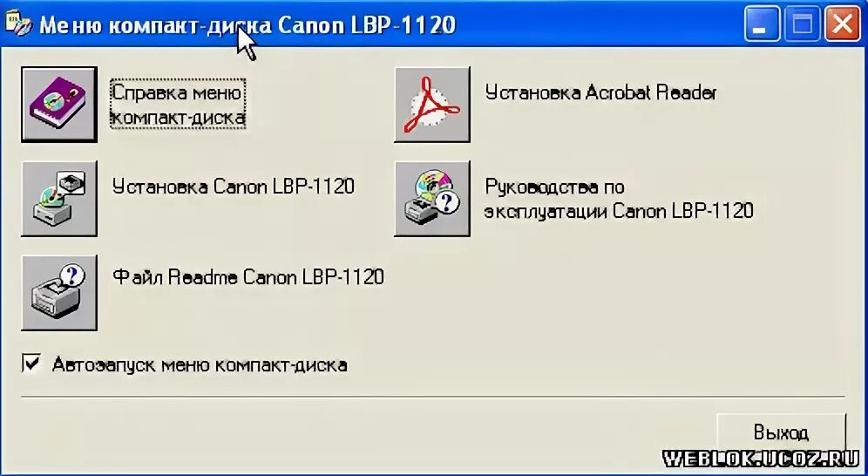Click the Установка Canon LBP-1120 text

[233, 186]
